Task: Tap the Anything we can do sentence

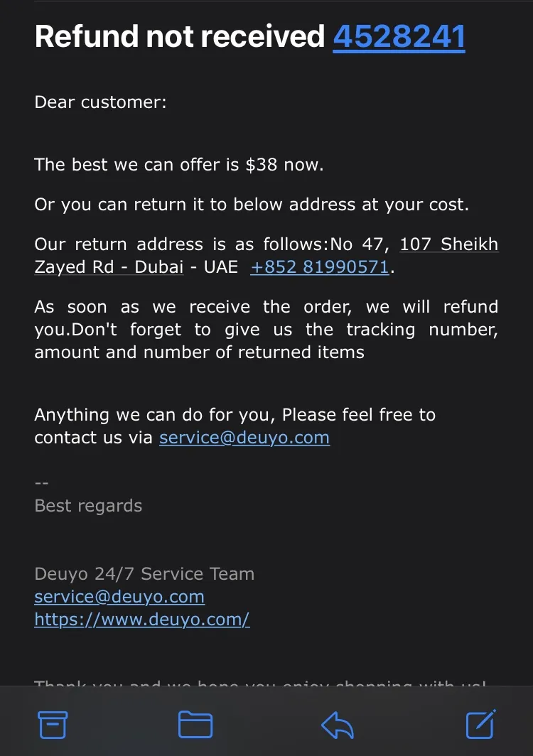Action: (x=235, y=426)
